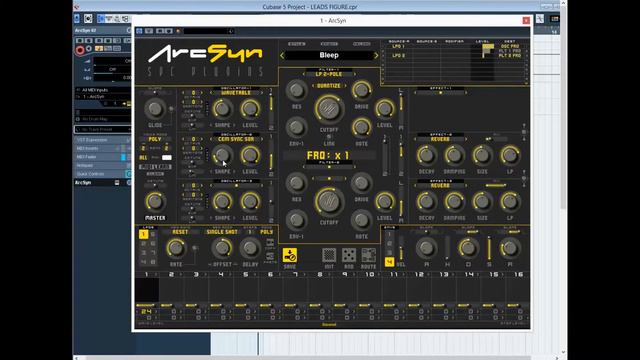The height and width of the screenshot is (360, 640).
Task: Enable record on the ArcSyn track
Action: point(80,50)
